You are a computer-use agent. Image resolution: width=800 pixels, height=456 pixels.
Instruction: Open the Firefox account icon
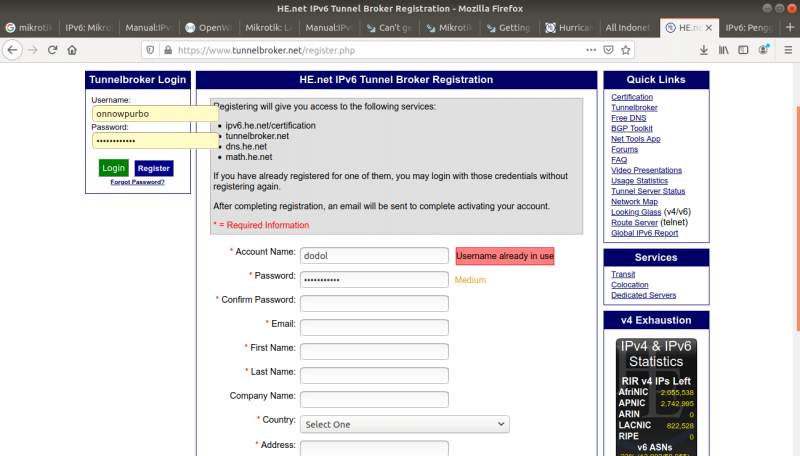pos(760,49)
